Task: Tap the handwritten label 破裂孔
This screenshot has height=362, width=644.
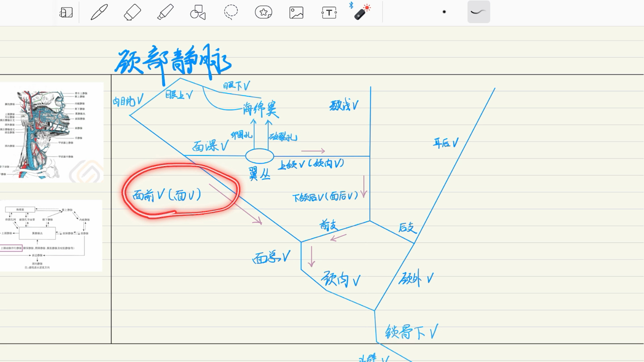Action: point(283,137)
